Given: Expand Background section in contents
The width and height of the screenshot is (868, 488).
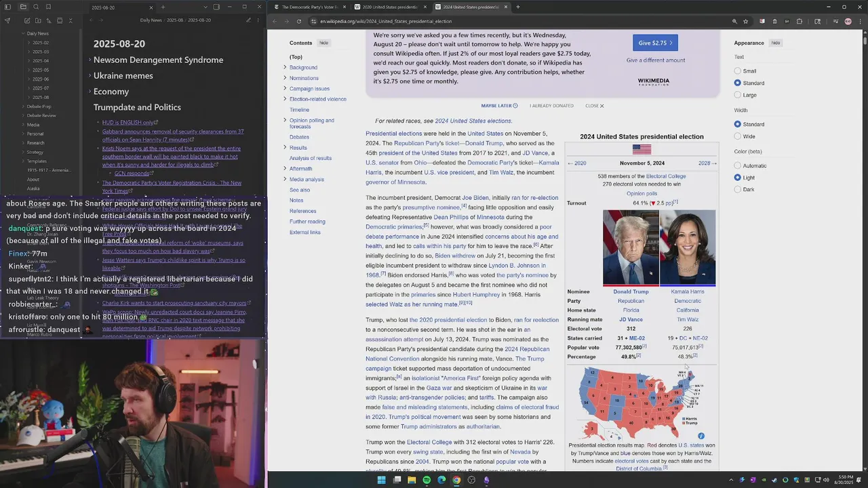Looking at the screenshot, I should point(285,67).
